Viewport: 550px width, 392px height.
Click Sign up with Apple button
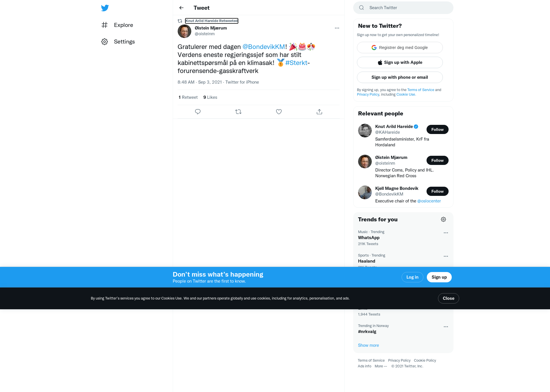click(400, 62)
